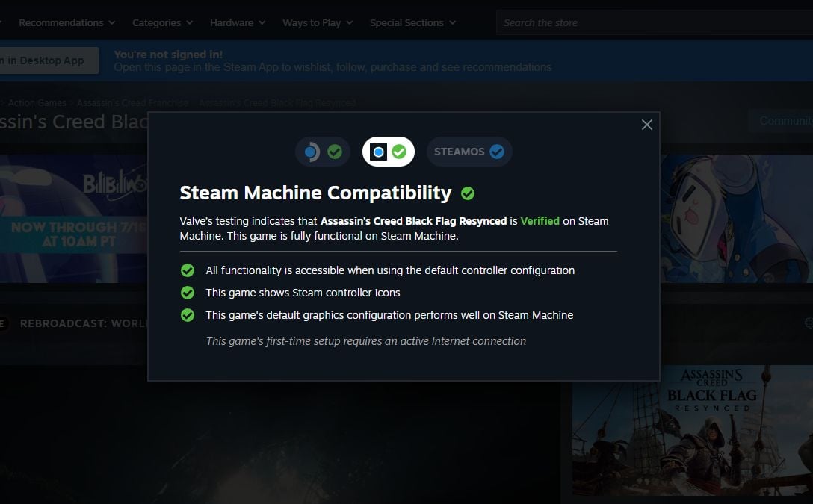Click the Rebroadcast World label
Image resolution: width=813 pixels, height=504 pixels.
(84, 323)
